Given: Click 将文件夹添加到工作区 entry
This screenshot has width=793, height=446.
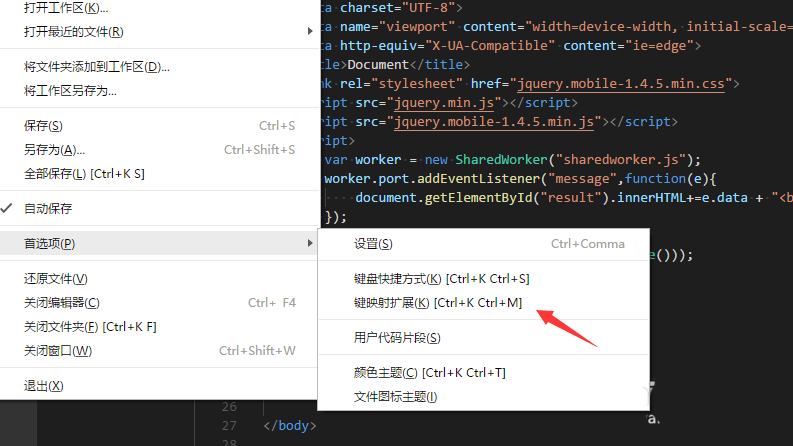Looking at the screenshot, I should [x=160, y=67].
